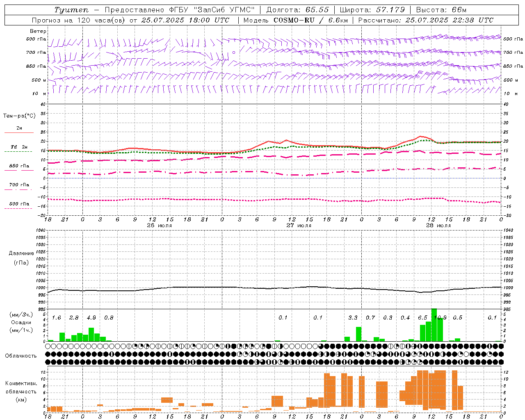Click the '26 июля' date label
The height and width of the screenshot is (420, 525).
pos(159,226)
